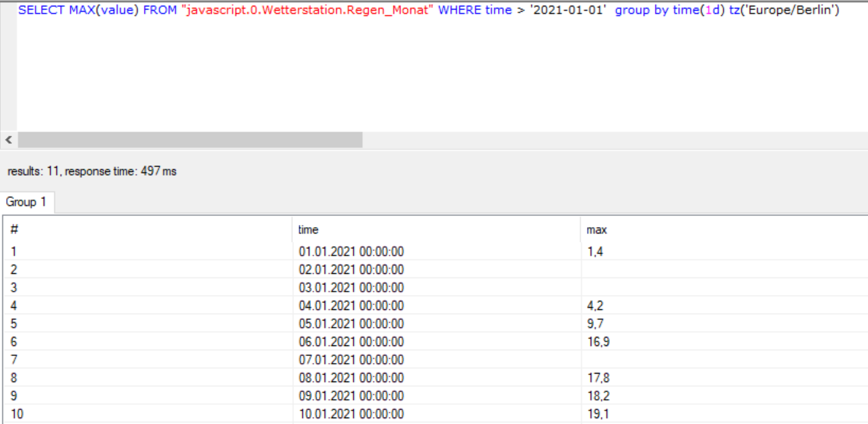
Task: Select row number 1 in results
Action: point(14,251)
